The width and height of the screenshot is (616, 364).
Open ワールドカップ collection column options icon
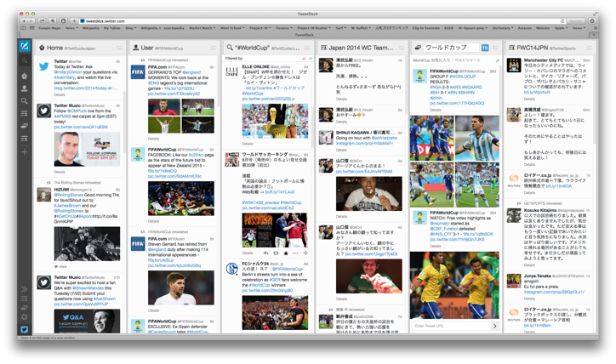[495, 48]
